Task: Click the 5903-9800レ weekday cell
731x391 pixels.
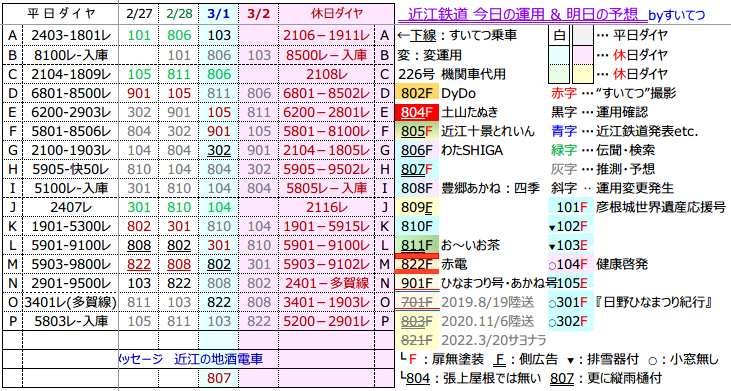Action: tap(71, 264)
